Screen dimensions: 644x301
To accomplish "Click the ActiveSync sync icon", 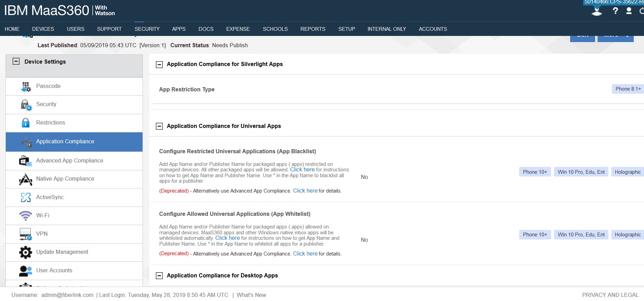I will (26, 197).
